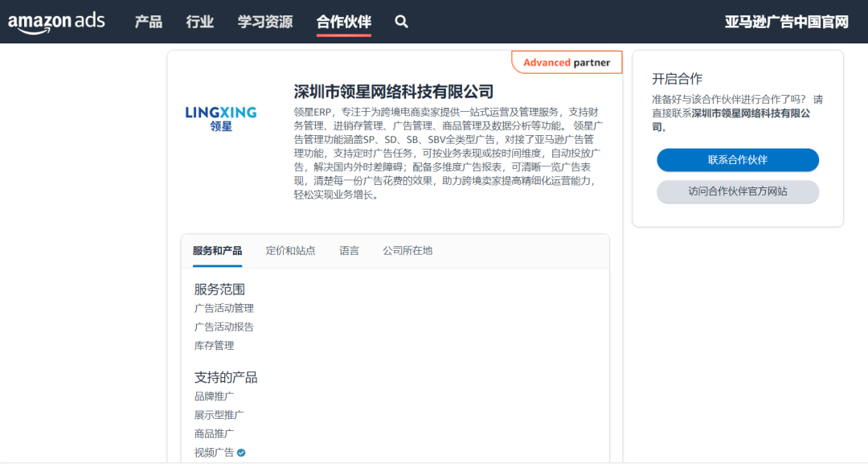The width and height of the screenshot is (868, 464).
Task: Open the 学习资源 navigation menu
Action: point(265,22)
